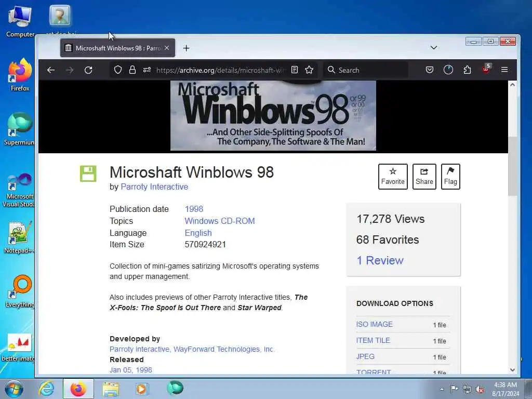This screenshot has height=399, width=532.
Task: Open the Parroty Interactive, WayForward Technologies developer link
Action: [192, 349]
